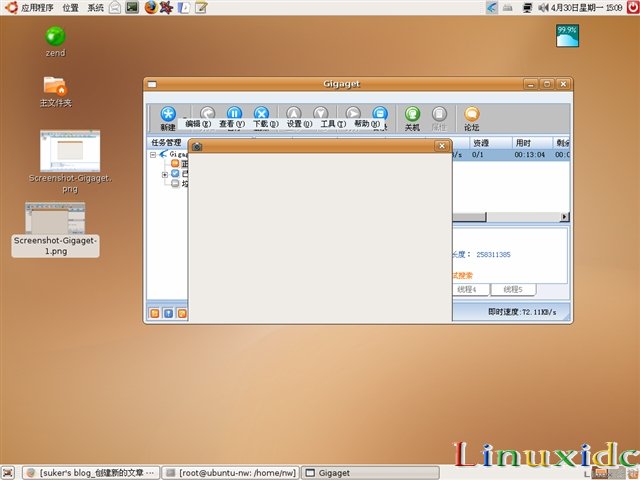Click the blue middle icon below the task tree

pos(168,313)
